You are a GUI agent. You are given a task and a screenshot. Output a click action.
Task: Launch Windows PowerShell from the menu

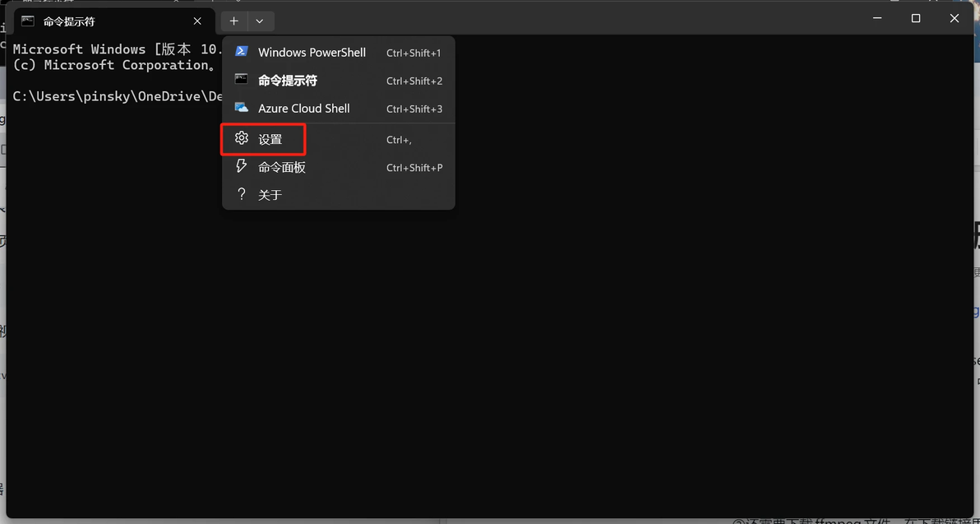pos(338,53)
